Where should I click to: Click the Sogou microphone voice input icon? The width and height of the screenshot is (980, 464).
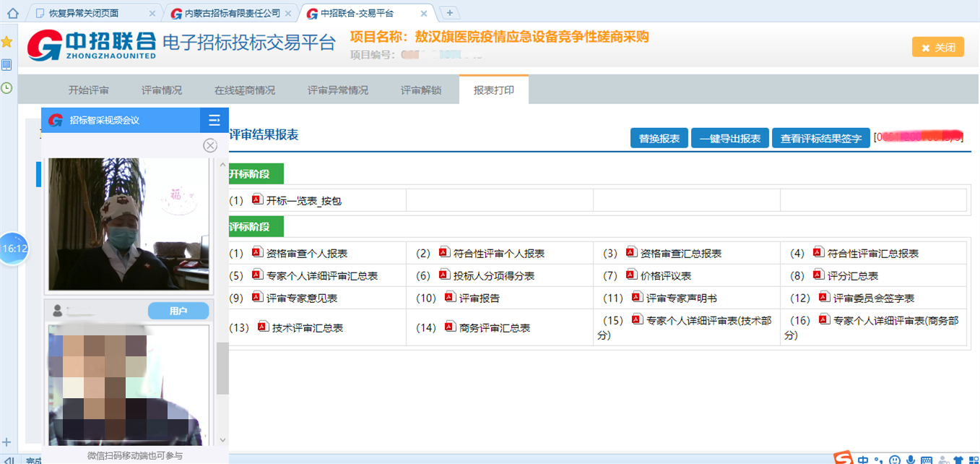911,460
